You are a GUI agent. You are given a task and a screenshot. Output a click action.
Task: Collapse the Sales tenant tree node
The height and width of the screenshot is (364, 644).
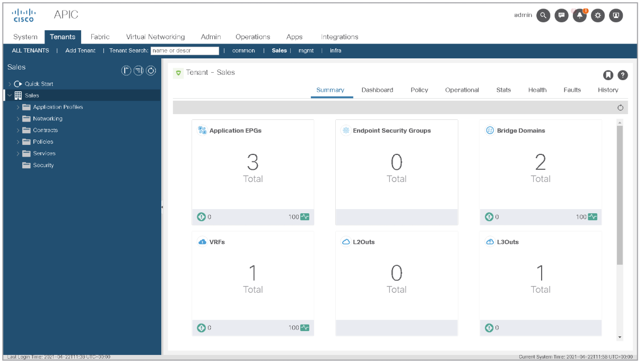pyautogui.click(x=10, y=96)
